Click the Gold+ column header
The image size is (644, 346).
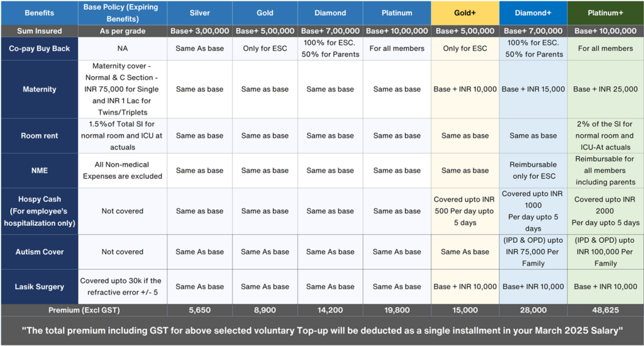(x=465, y=13)
